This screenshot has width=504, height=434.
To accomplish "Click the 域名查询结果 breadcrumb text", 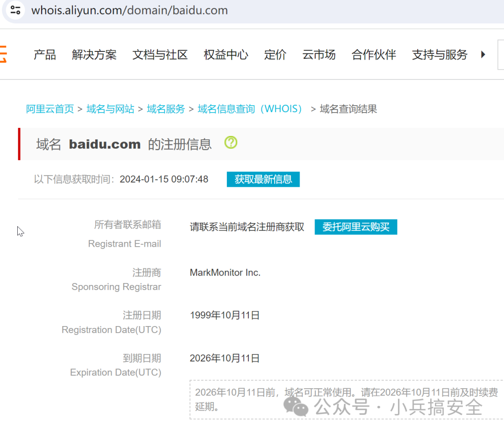I will point(348,109).
